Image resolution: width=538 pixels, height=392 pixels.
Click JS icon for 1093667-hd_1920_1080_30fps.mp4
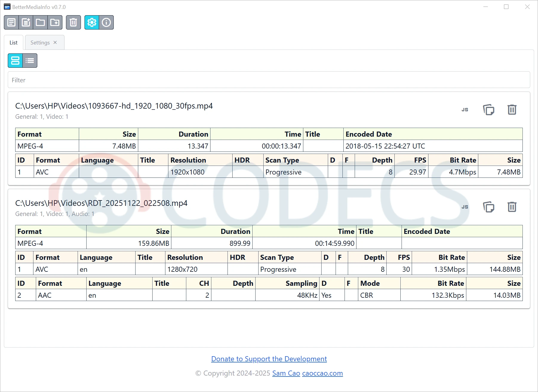465,110
